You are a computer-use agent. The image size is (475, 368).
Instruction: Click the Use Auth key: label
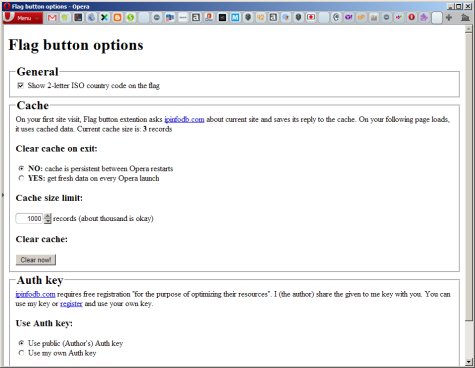coord(44,323)
